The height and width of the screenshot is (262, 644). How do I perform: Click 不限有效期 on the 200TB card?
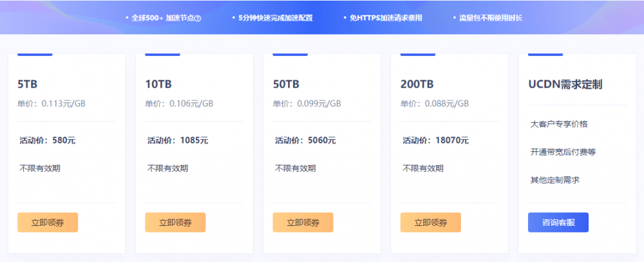[423, 168]
